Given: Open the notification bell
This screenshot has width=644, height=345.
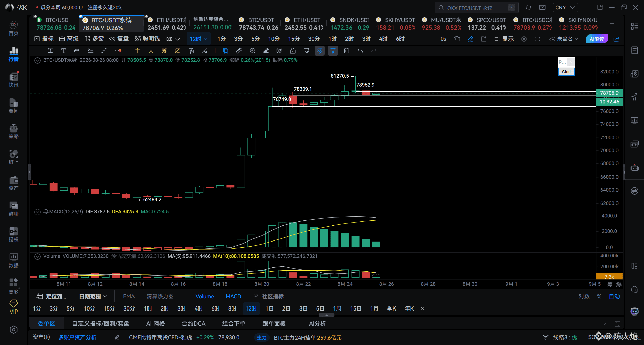Looking at the screenshot, I should click(x=528, y=7).
